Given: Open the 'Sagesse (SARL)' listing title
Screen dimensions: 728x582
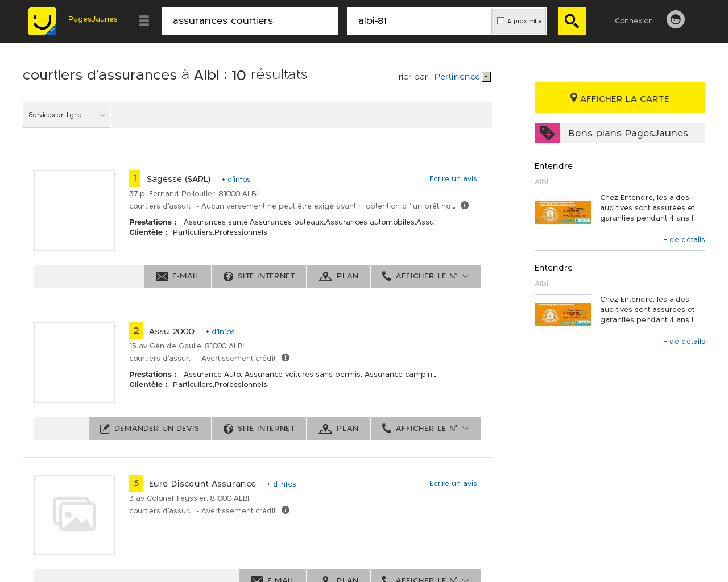Looking at the screenshot, I should pyautogui.click(x=179, y=179).
